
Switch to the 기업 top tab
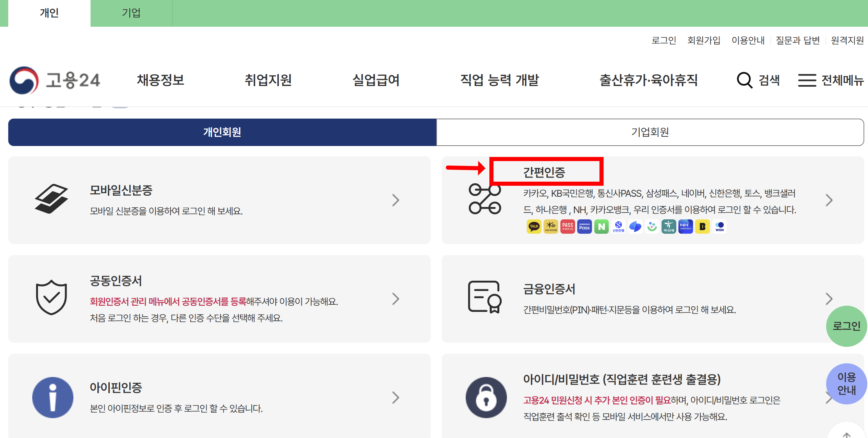tap(131, 13)
